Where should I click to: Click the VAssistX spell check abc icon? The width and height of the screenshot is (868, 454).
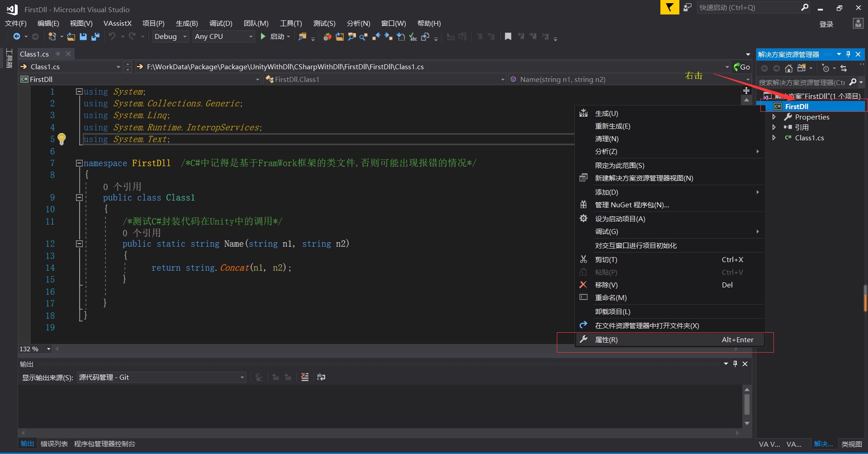tap(413, 37)
